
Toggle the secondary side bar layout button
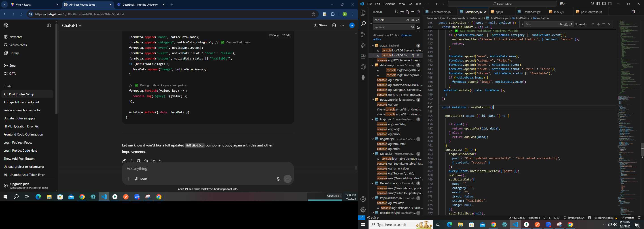(610, 4)
